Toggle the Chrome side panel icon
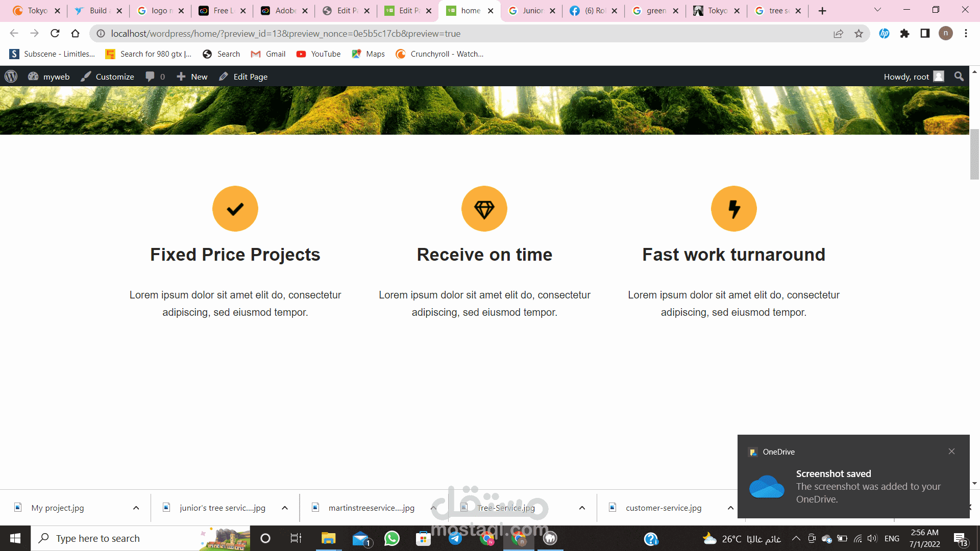This screenshot has width=980, height=551. pos(925,34)
